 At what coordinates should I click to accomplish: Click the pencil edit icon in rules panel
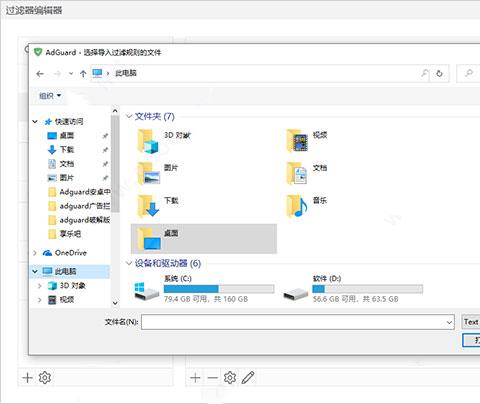point(248,377)
